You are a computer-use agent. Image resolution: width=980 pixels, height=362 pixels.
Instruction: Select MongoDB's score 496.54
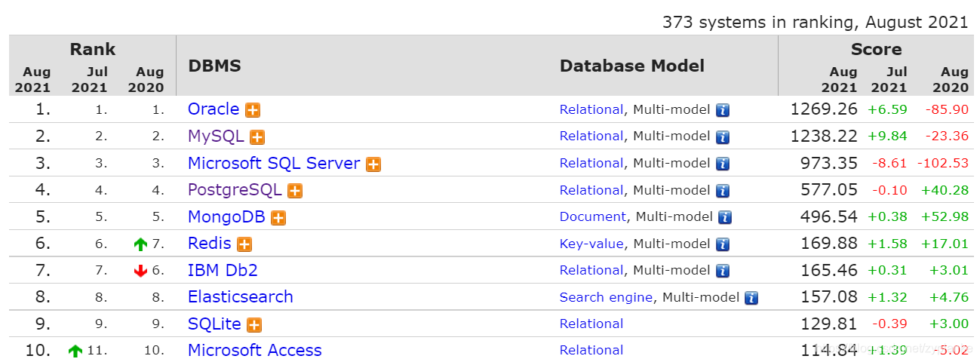829,216
